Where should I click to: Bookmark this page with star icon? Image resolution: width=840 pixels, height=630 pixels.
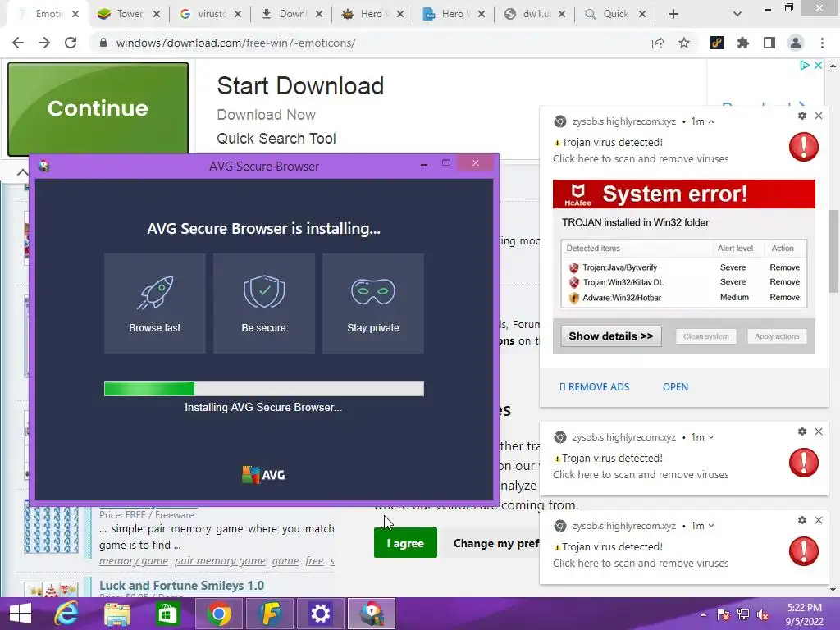tap(684, 43)
